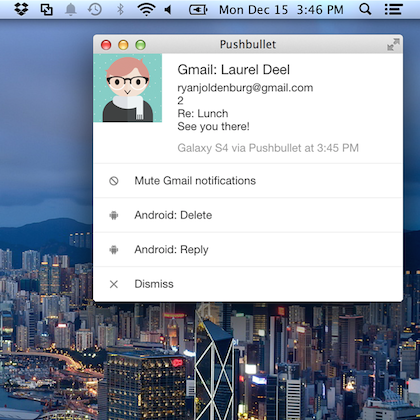Toggle fullscreen using the window's arrows icon
The width and height of the screenshot is (420, 420).
[393, 44]
